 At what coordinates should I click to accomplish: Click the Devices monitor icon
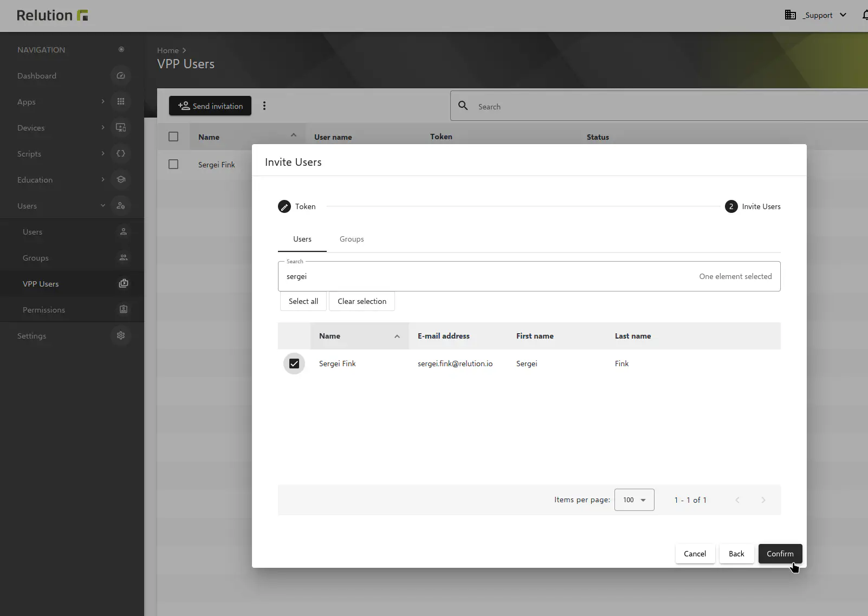[x=121, y=128]
